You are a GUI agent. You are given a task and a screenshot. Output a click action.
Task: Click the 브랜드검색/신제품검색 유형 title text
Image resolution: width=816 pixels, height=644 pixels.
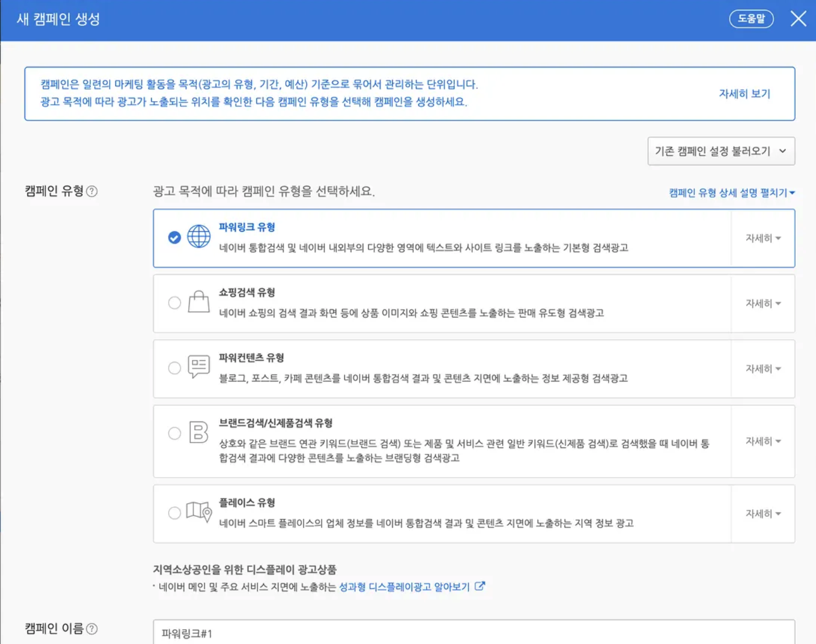pyautogui.click(x=276, y=423)
